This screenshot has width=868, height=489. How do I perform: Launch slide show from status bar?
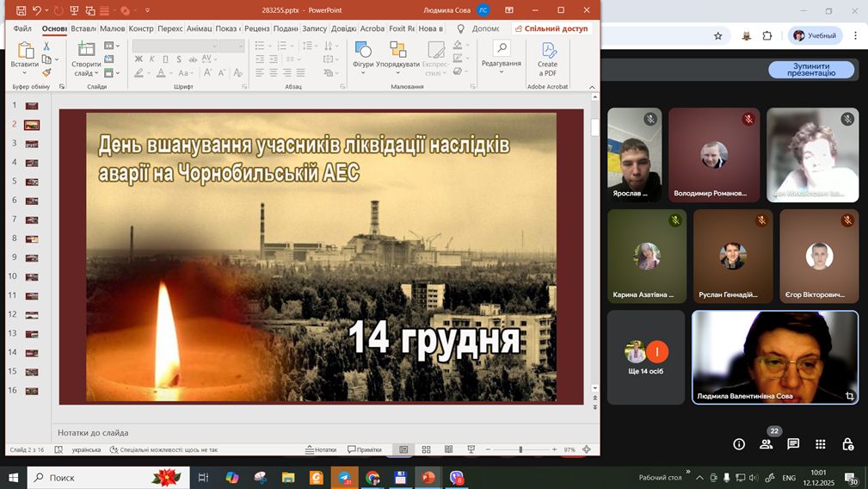pyautogui.click(x=471, y=449)
